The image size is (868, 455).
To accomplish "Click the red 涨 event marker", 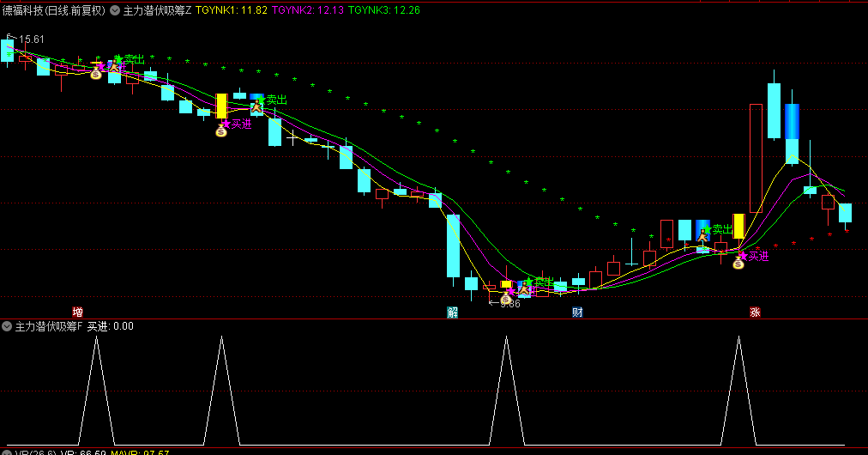I will point(755,312).
